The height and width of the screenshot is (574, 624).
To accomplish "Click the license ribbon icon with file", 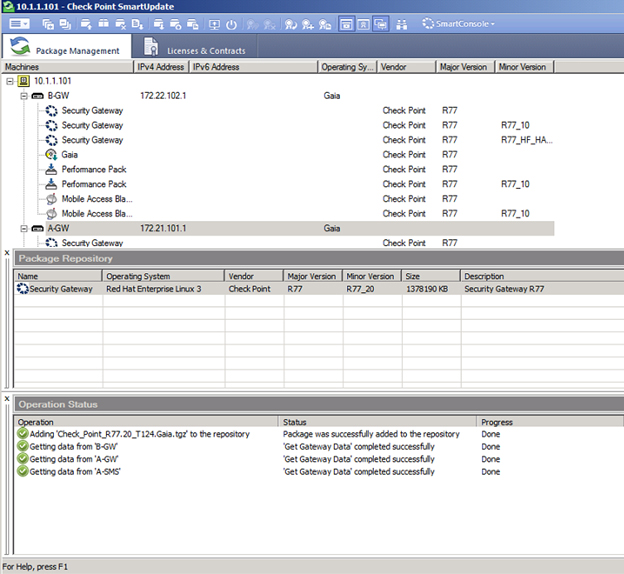I will [325, 24].
